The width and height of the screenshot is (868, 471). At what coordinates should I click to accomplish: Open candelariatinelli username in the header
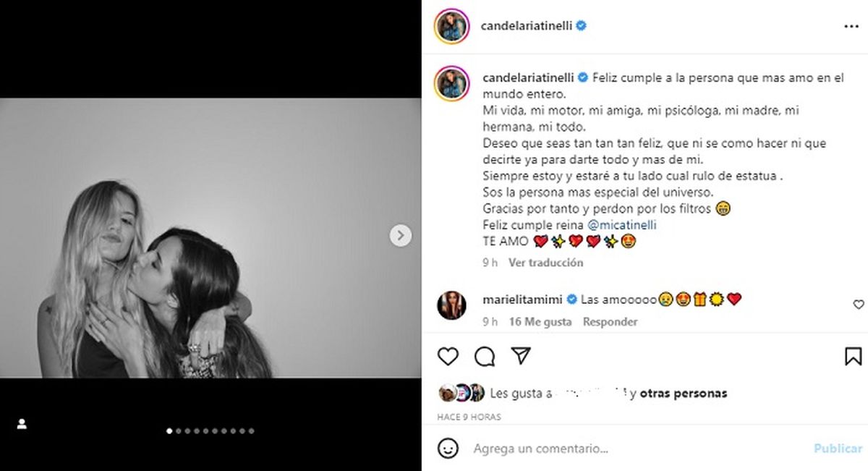527,26
